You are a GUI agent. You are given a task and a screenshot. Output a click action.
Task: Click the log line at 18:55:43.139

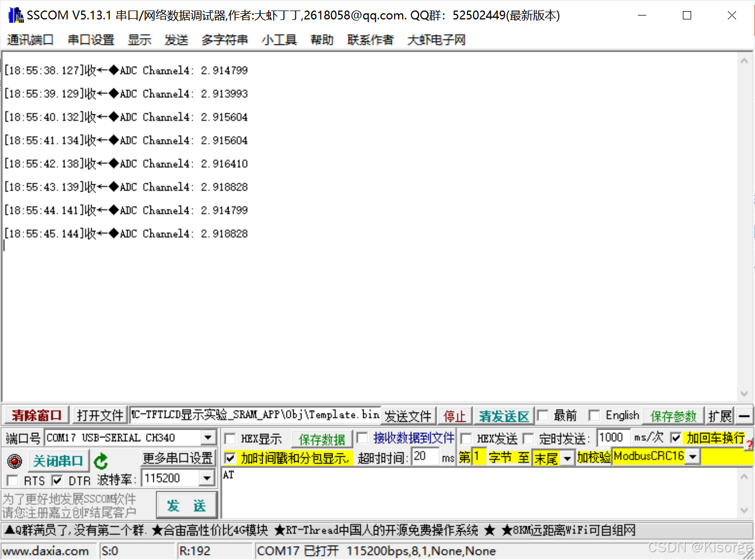point(126,187)
